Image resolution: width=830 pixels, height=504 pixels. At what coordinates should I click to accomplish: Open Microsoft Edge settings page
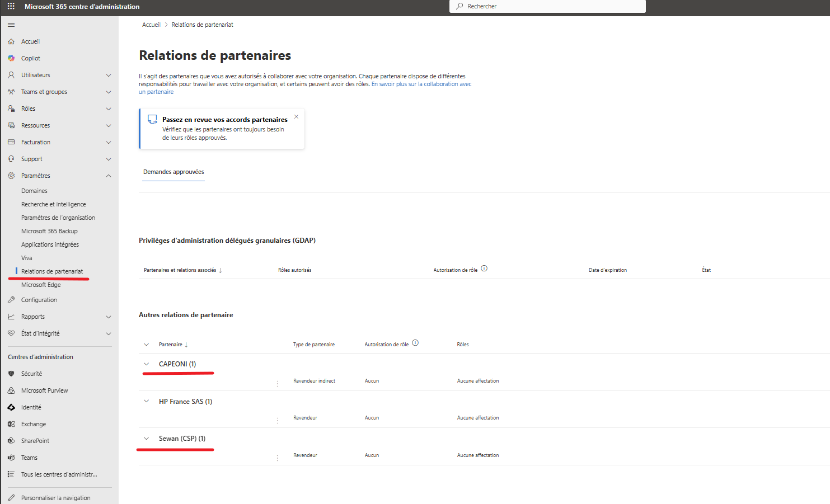[41, 285]
